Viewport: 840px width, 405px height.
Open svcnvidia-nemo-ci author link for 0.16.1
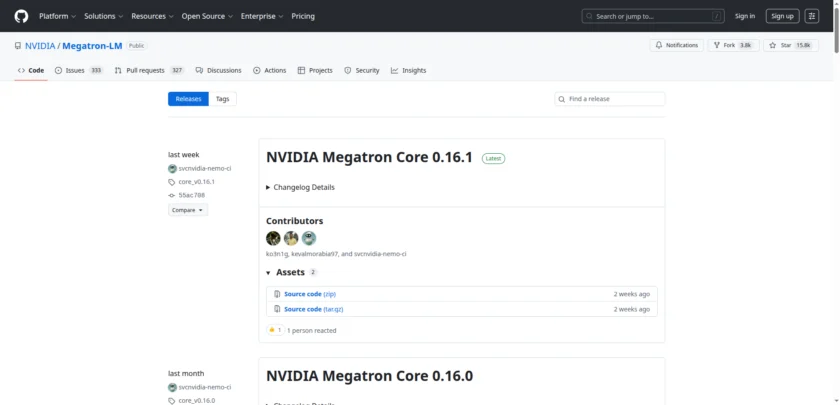(205, 169)
